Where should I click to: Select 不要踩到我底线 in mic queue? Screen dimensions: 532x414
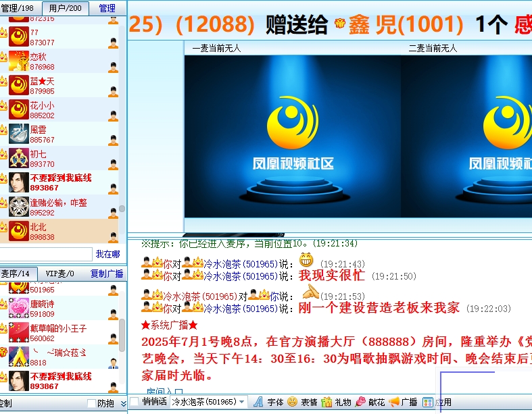(x=59, y=381)
